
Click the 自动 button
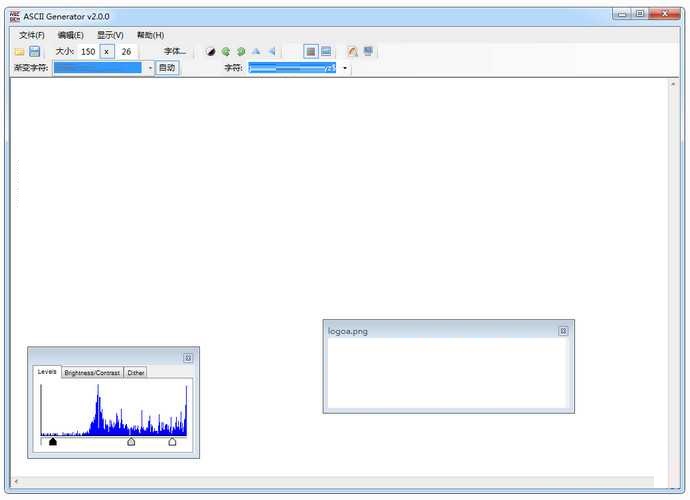pos(167,67)
